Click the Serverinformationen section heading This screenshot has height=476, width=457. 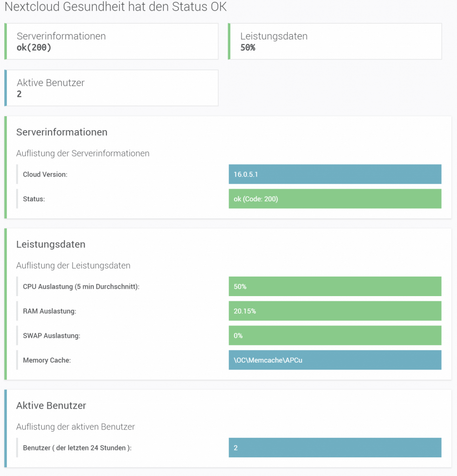click(62, 132)
